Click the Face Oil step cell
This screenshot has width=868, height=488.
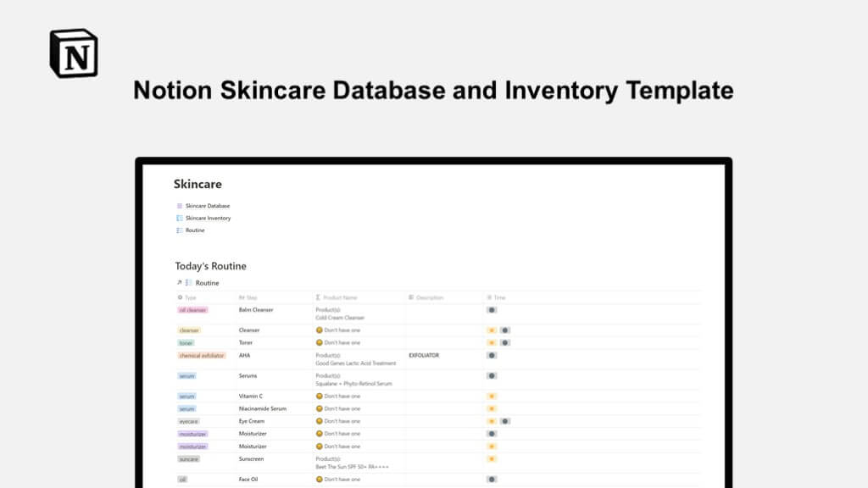[x=248, y=480]
